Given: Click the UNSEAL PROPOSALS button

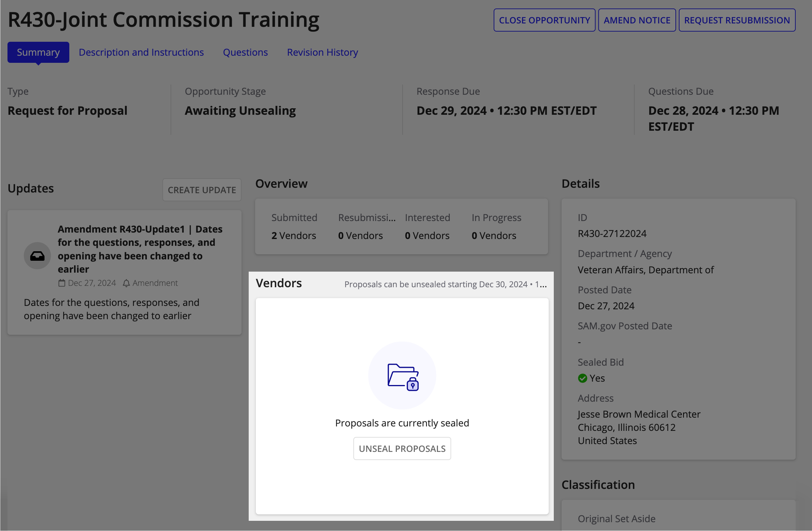Looking at the screenshot, I should (402, 448).
